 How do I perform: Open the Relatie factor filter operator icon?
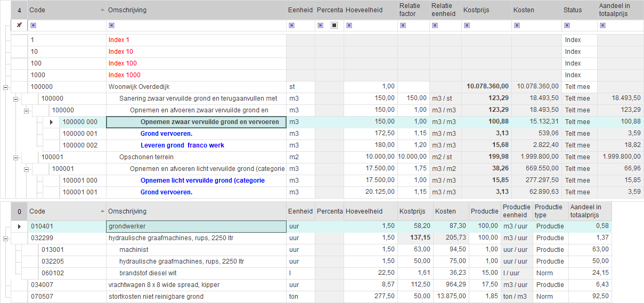(403, 25)
